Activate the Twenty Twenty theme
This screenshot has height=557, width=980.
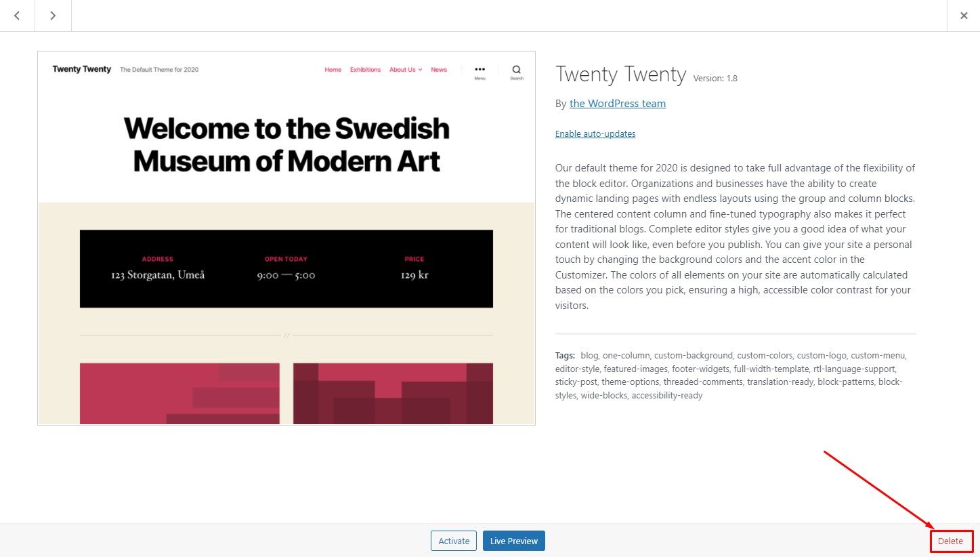(454, 541)
